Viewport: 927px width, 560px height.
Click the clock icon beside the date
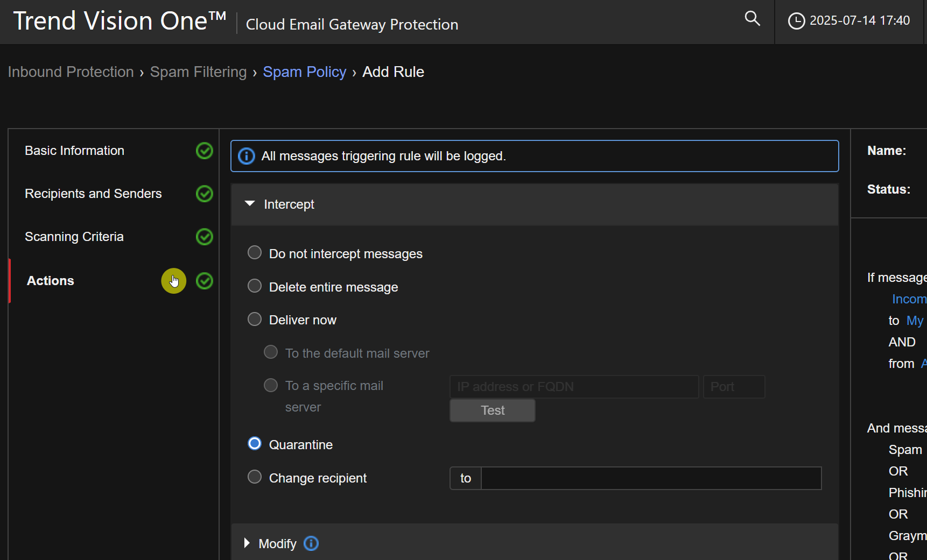tap(796, 21)
